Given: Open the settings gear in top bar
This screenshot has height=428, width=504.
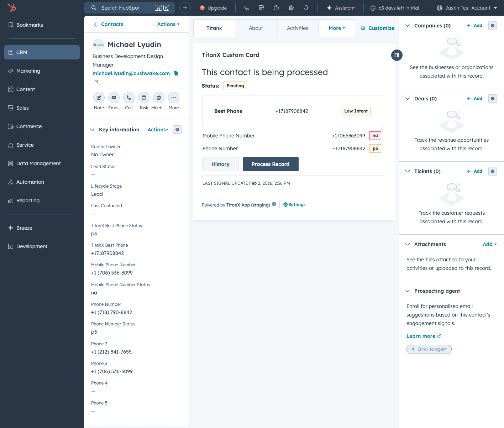Looking at the screenshot, I should (291, 8).
